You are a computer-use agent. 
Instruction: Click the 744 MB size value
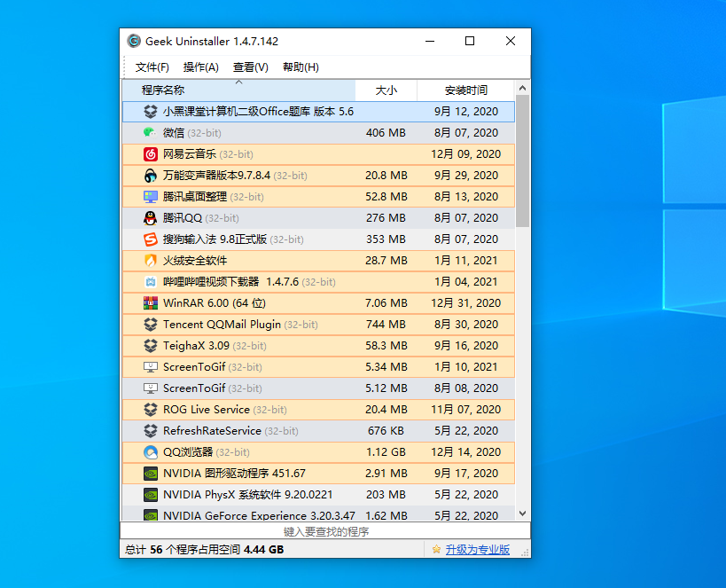click(x=386, y=325)
